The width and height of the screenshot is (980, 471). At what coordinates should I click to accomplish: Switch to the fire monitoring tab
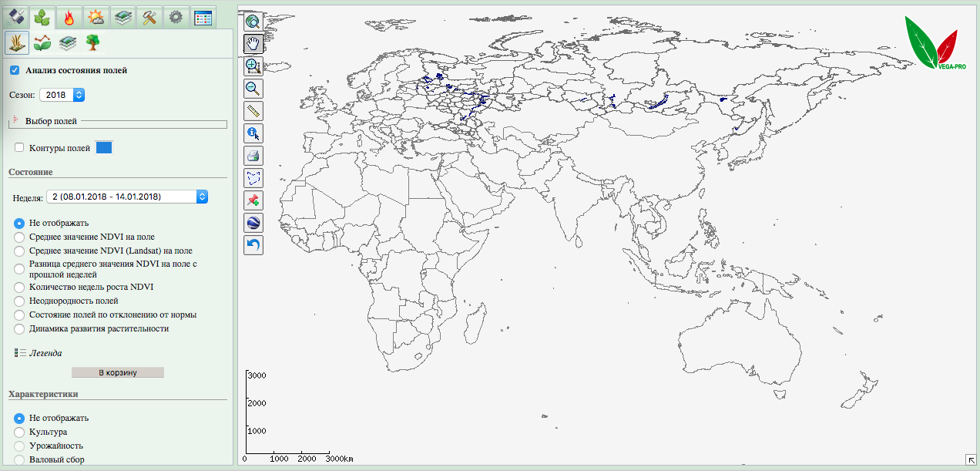69,16
